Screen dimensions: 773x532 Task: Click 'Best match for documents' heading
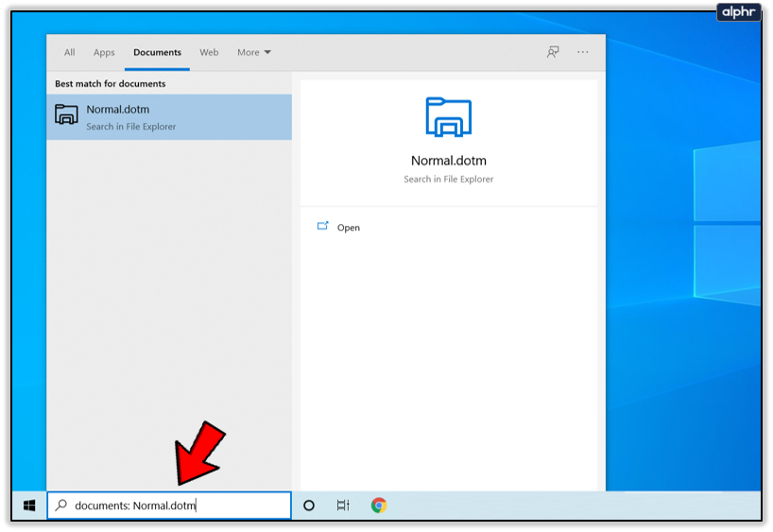point(111,84)
